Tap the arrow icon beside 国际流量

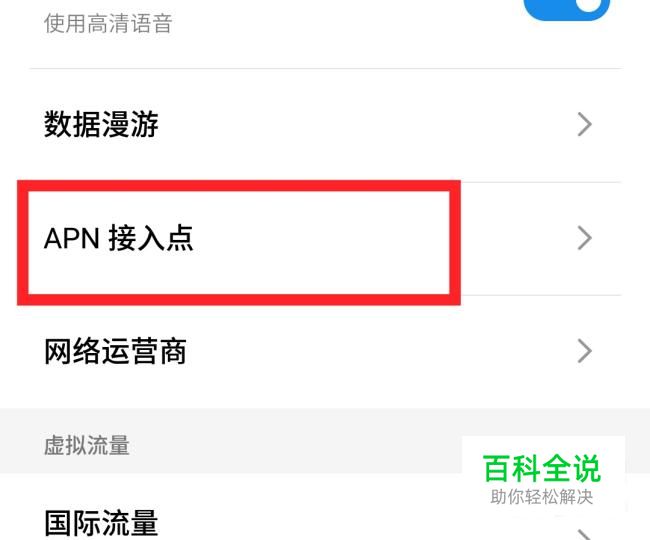(585, 535)
